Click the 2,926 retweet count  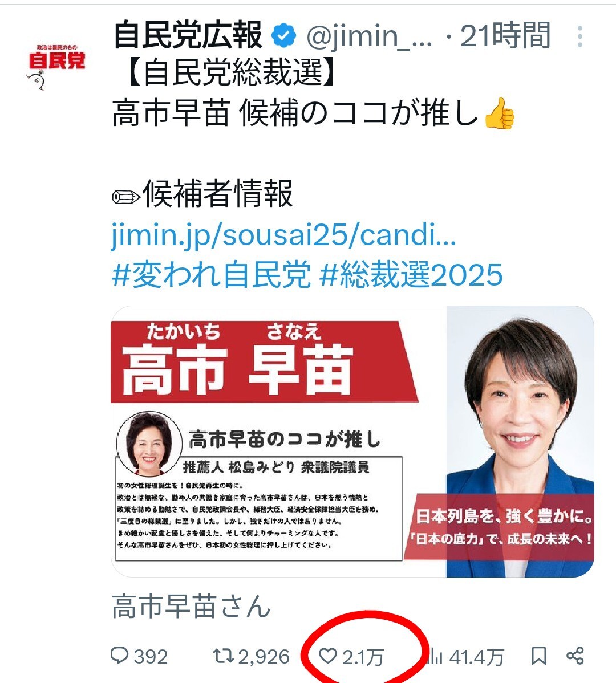pyautogui.click(x=264, y=657)
